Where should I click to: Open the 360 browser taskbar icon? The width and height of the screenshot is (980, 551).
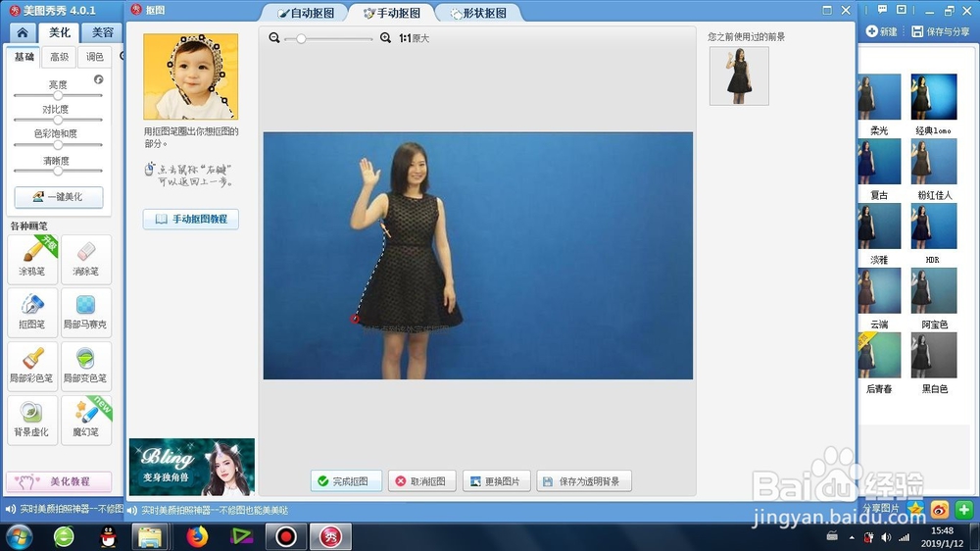[64, 536]
